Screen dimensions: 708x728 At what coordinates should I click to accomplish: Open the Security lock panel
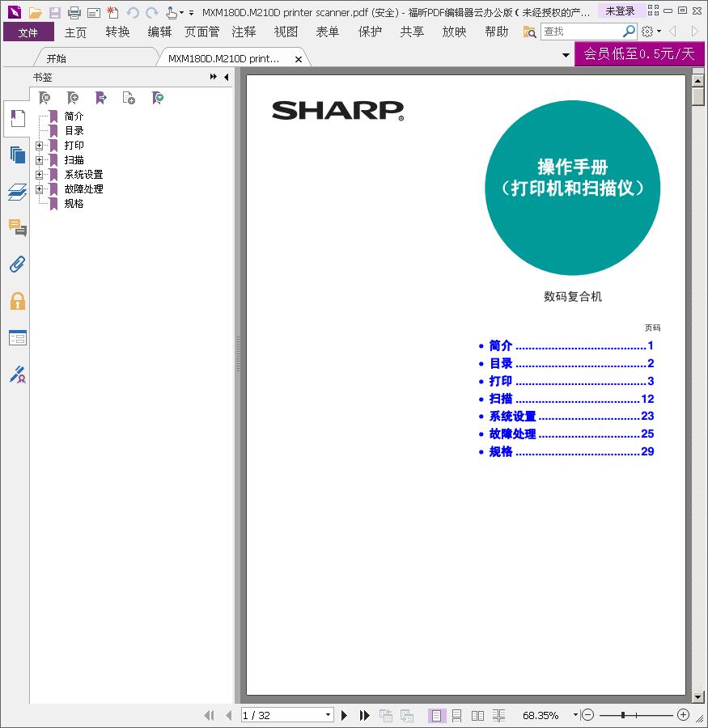coord(18,301)
